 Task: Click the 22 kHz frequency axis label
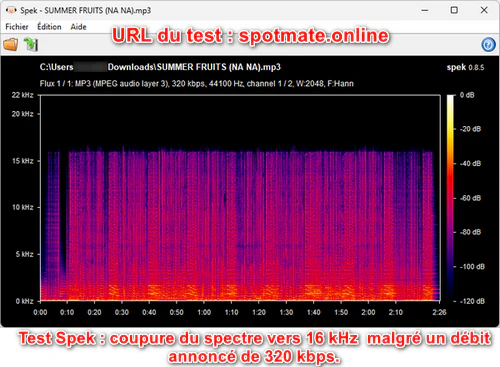[x=22, y=95]
